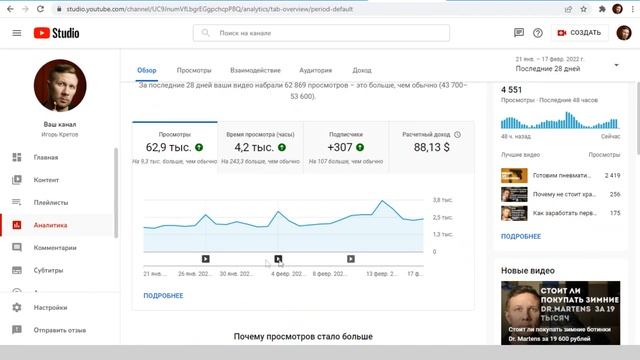Click the 48-hour realtime views bar chart
Image resolution: width=640 pixels, height=360 pixels.
560,120
